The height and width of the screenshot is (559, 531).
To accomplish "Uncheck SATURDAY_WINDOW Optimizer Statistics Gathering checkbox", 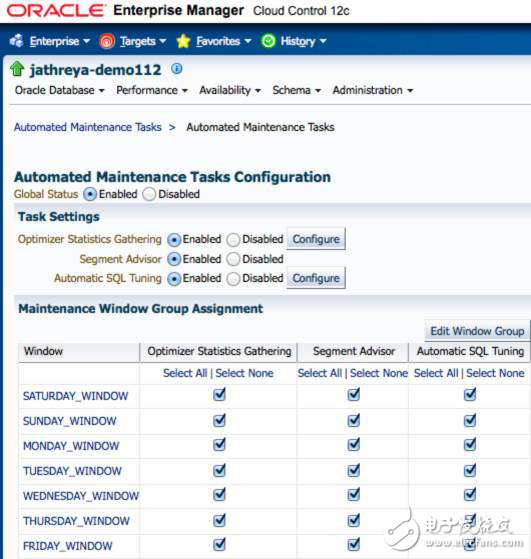I will click(x=219, y=395).
